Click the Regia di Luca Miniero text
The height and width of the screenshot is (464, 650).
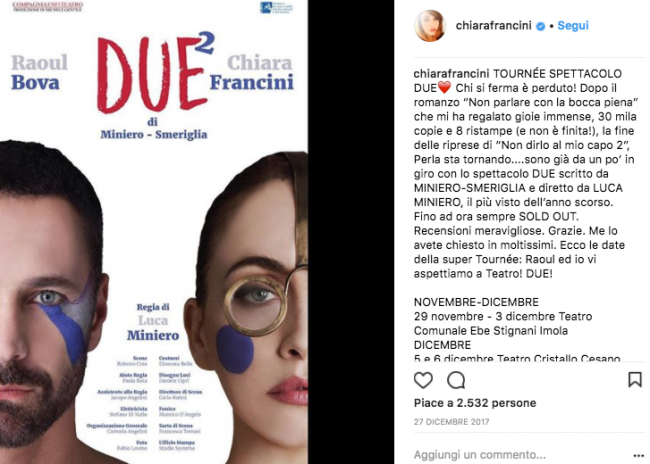coord(153,321)
